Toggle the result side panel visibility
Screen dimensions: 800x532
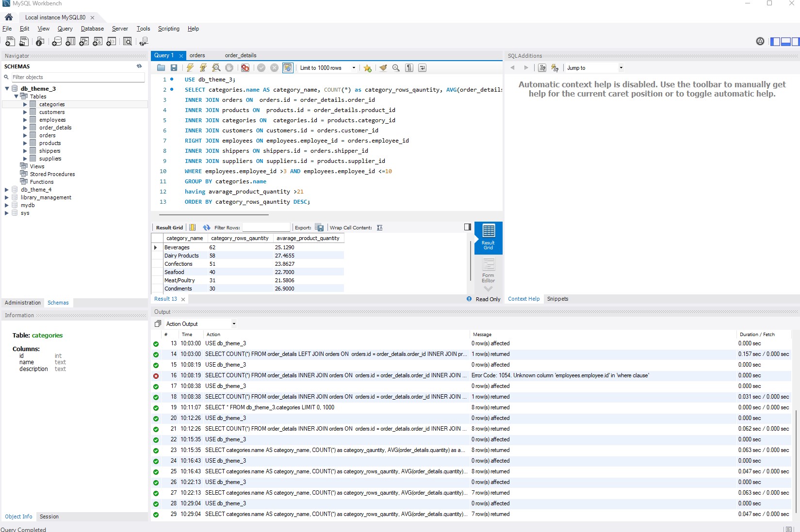pos(468,227)
